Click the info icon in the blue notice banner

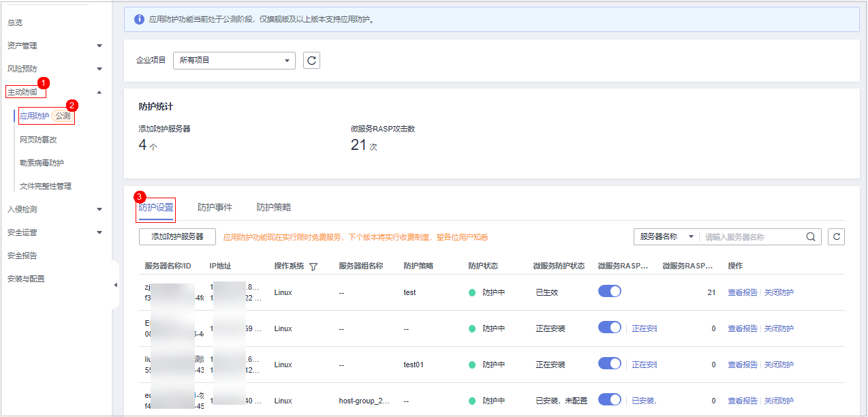point(138,19)
